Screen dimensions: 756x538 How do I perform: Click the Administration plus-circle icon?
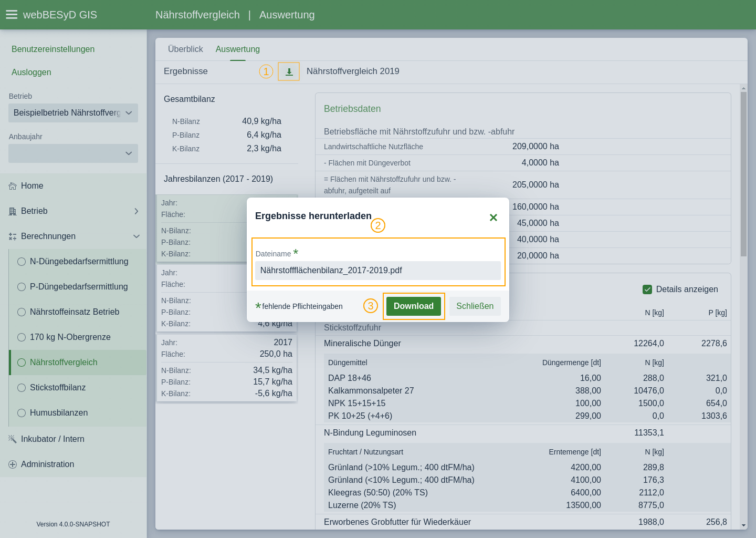tap(13, 464)
